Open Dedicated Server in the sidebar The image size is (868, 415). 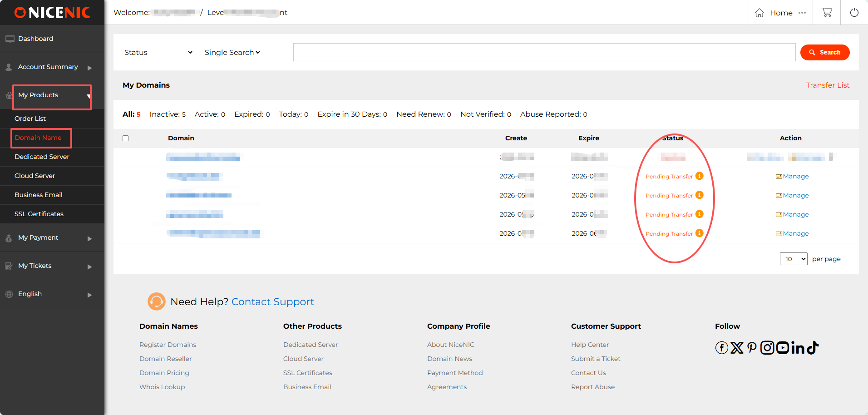[42, 157]
